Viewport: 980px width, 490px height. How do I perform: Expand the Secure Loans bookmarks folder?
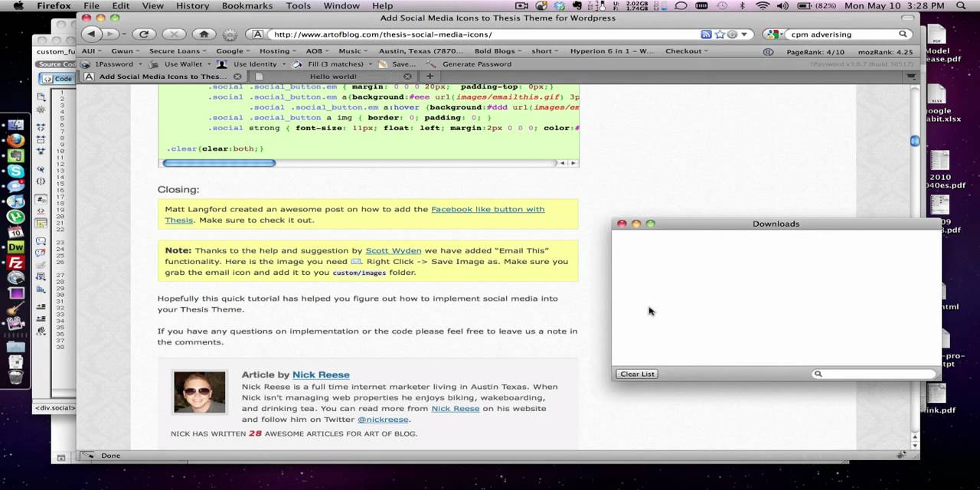point(178,51)
